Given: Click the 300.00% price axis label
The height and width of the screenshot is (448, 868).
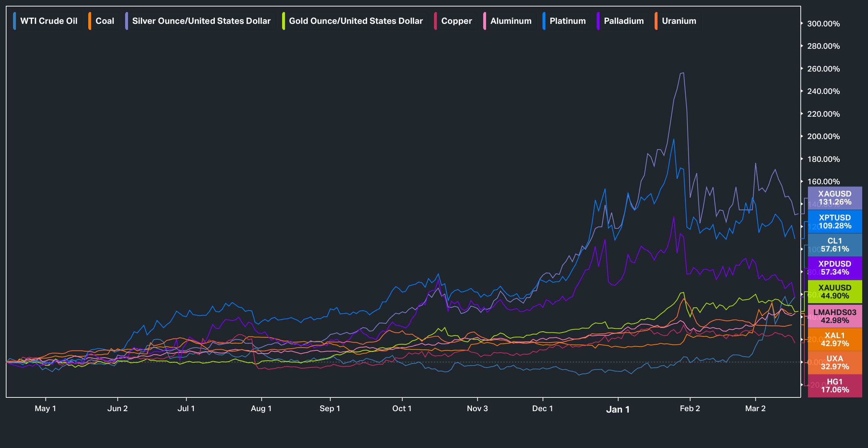Looking at the screenshot, I should 823,24.
